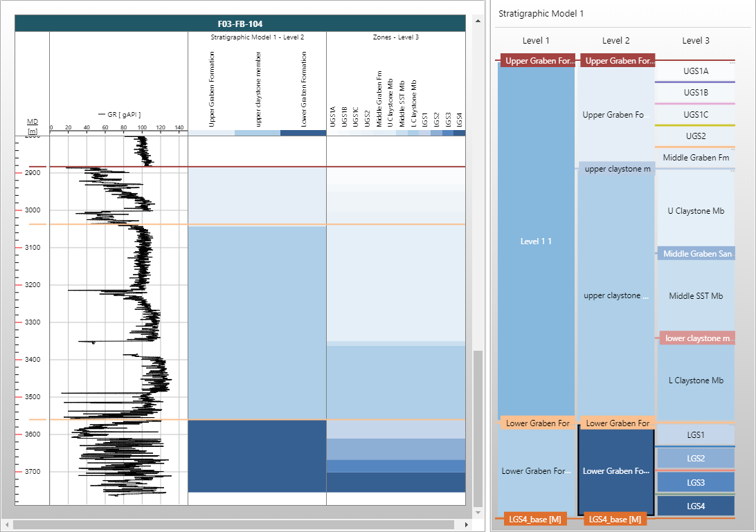Click the Level 1 1 unit block

click(536, 241)
